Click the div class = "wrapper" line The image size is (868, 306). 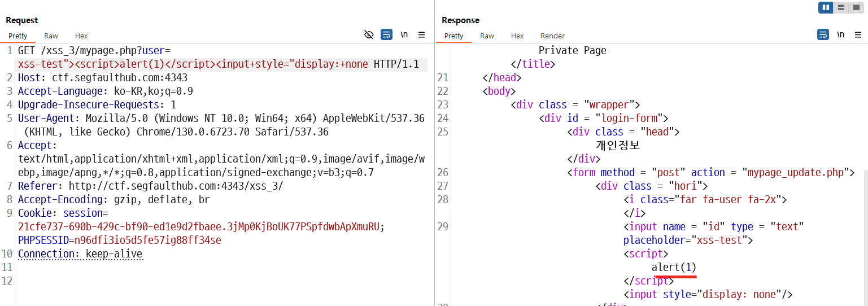pos(575,104)
